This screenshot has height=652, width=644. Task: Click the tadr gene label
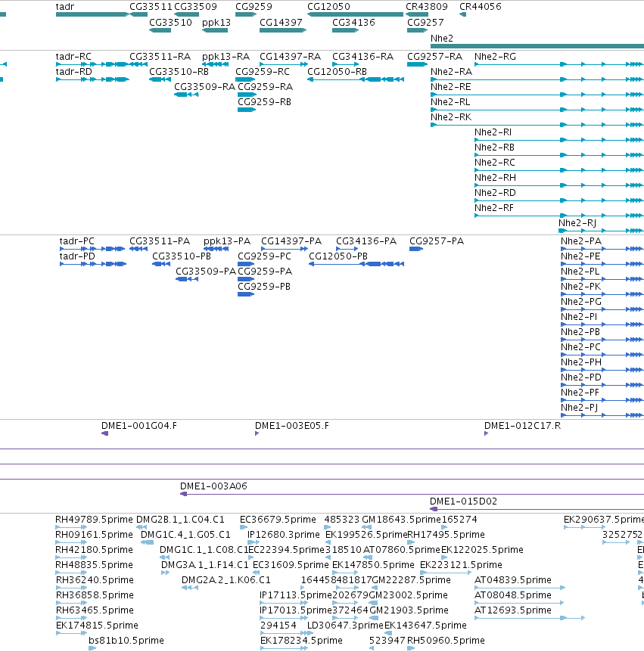(x=65, y=7)
